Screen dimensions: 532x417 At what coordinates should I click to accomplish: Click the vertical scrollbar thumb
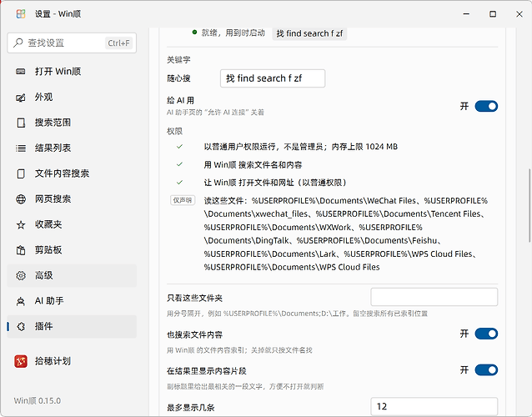point(529,205)
